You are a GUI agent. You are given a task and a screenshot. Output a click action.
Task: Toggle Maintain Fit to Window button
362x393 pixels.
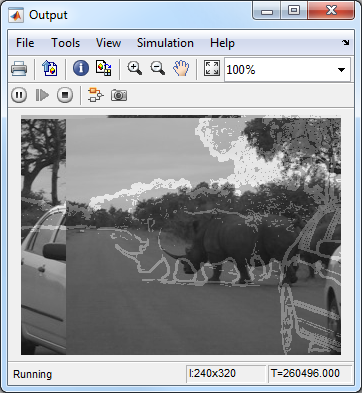coord(212,68)
